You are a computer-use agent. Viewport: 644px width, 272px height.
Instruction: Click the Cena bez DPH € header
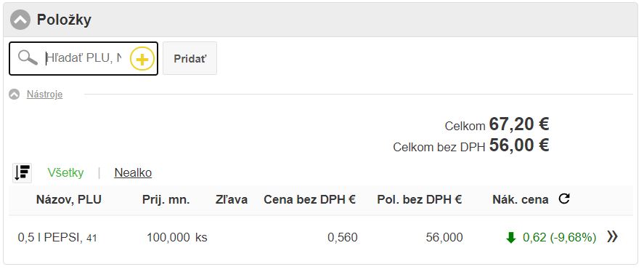click(310, 200)
